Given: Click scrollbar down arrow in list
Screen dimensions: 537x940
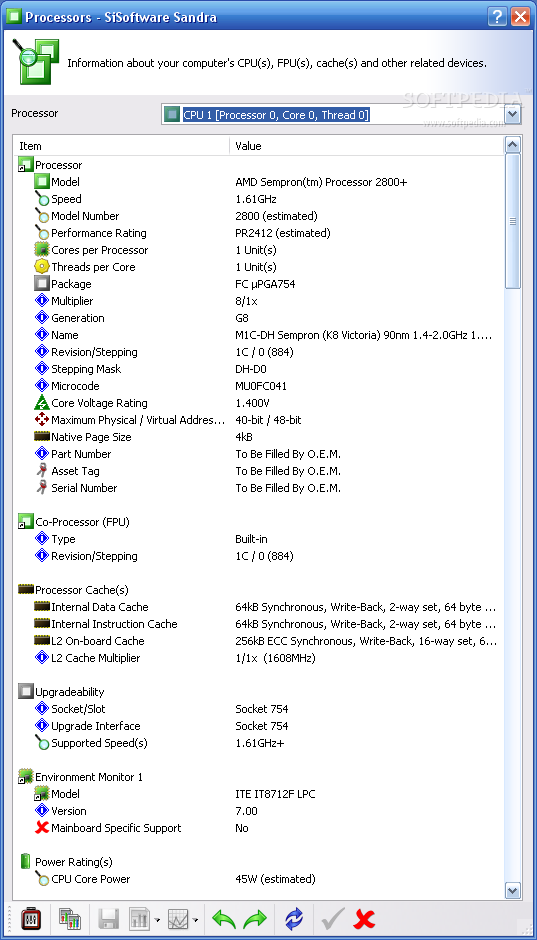Looking at the screenshot, I should [512, 891].
